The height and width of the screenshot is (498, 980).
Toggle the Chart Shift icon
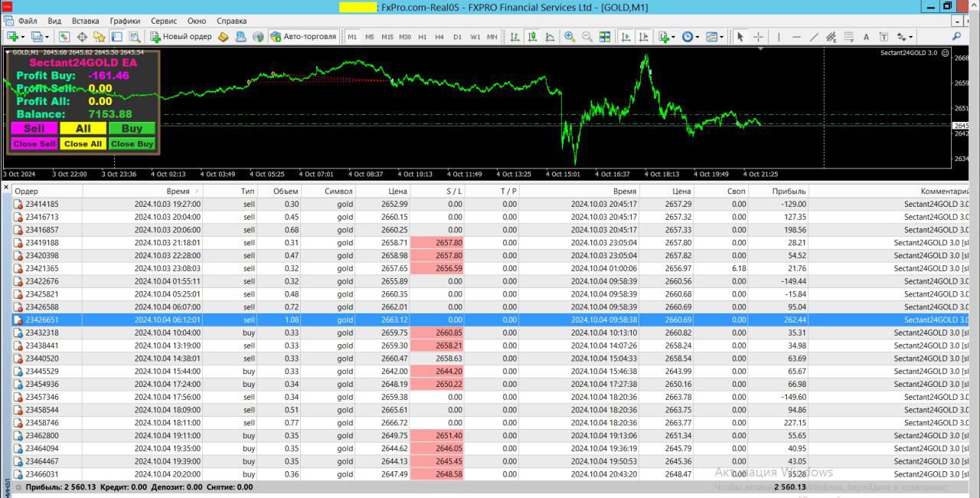[x=643, y=37]
